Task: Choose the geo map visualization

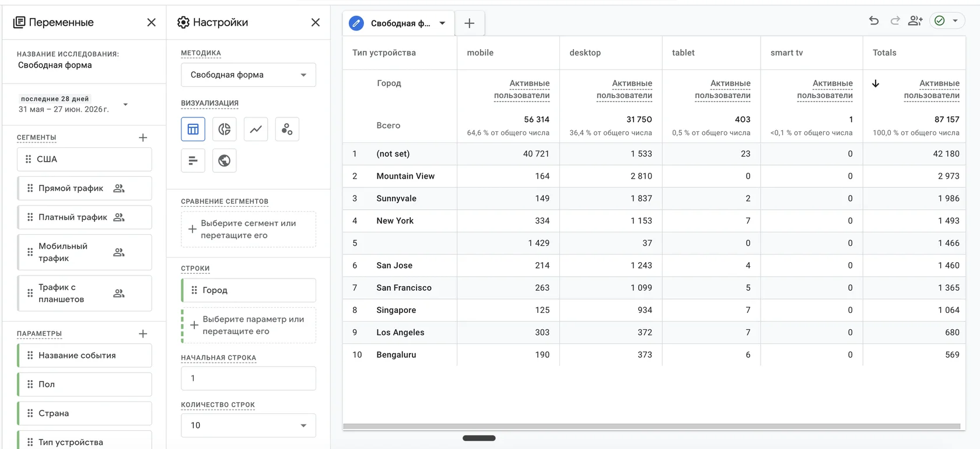Action: 225,161
